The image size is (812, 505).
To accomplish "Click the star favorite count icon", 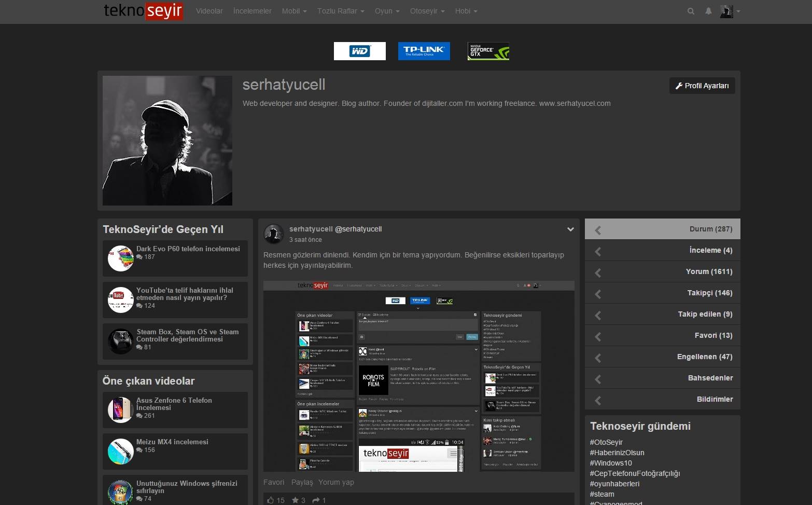I will [295, 500].
